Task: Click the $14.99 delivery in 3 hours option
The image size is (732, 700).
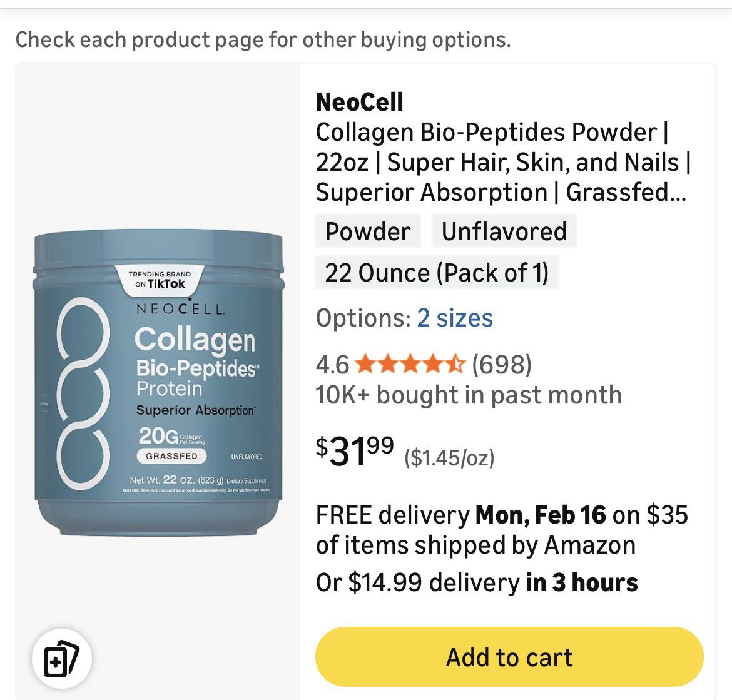Action: tap(477, 582)
